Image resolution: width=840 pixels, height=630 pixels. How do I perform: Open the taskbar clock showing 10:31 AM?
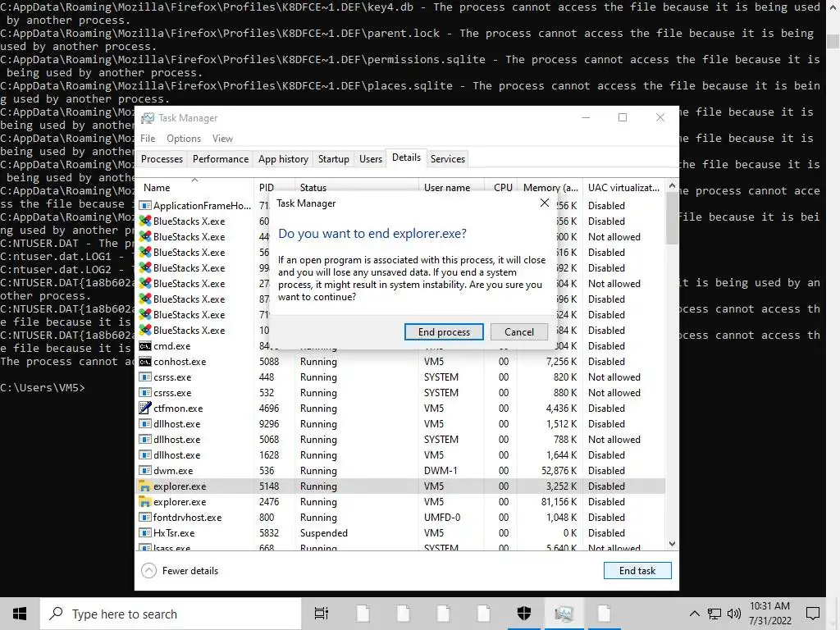pos(769,614)
